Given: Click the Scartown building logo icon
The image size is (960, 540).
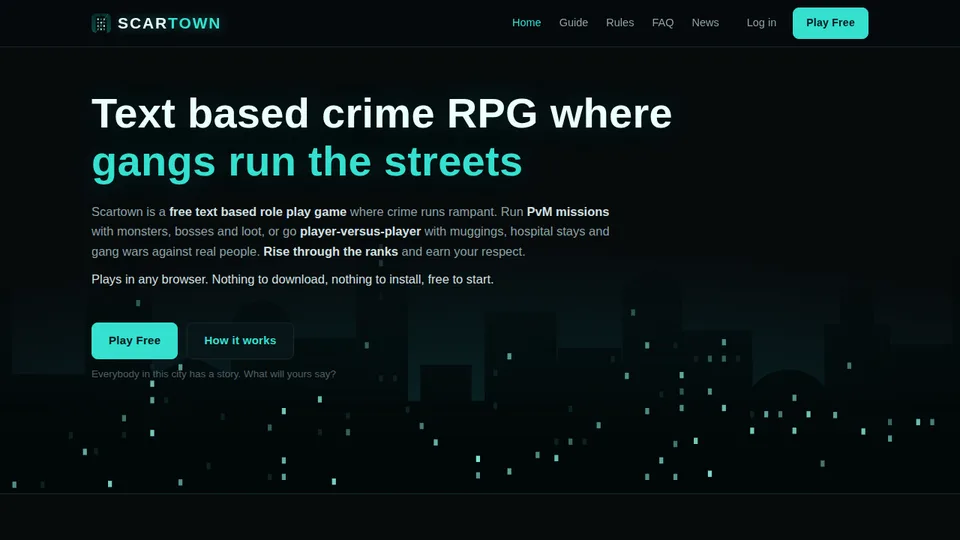Looking at the screenshot, I should coord(101,23).
